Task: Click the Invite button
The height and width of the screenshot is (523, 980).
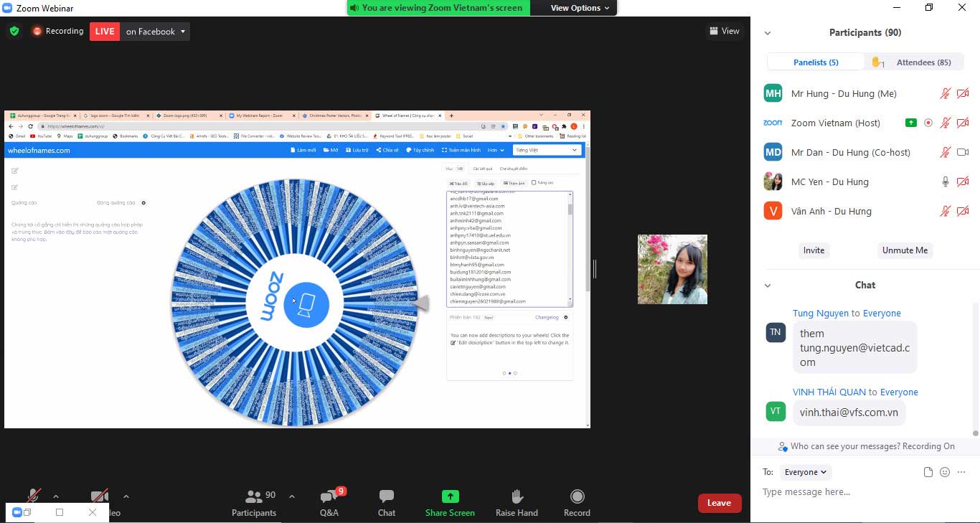Action: 814,250
